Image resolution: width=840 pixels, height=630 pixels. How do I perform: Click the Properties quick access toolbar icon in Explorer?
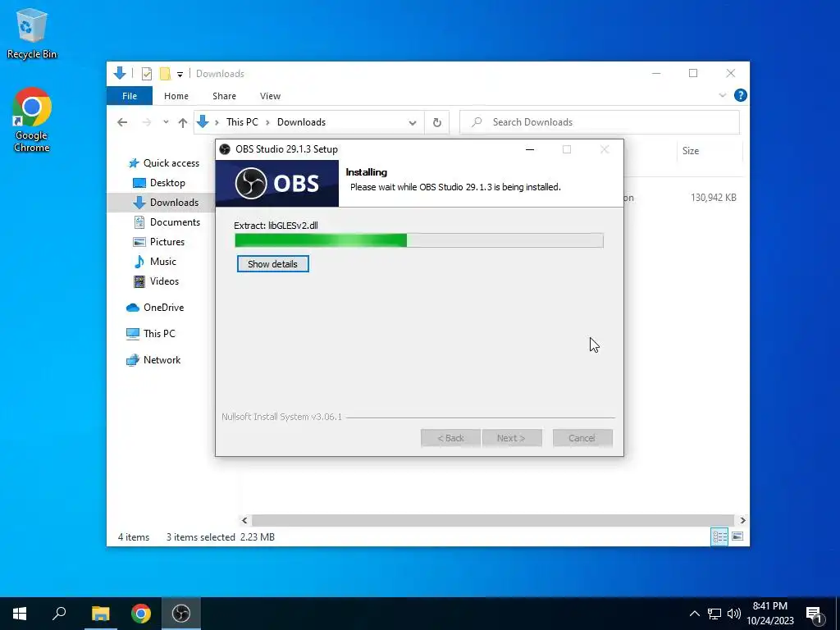pyautogui.click(x=147, y=74)
